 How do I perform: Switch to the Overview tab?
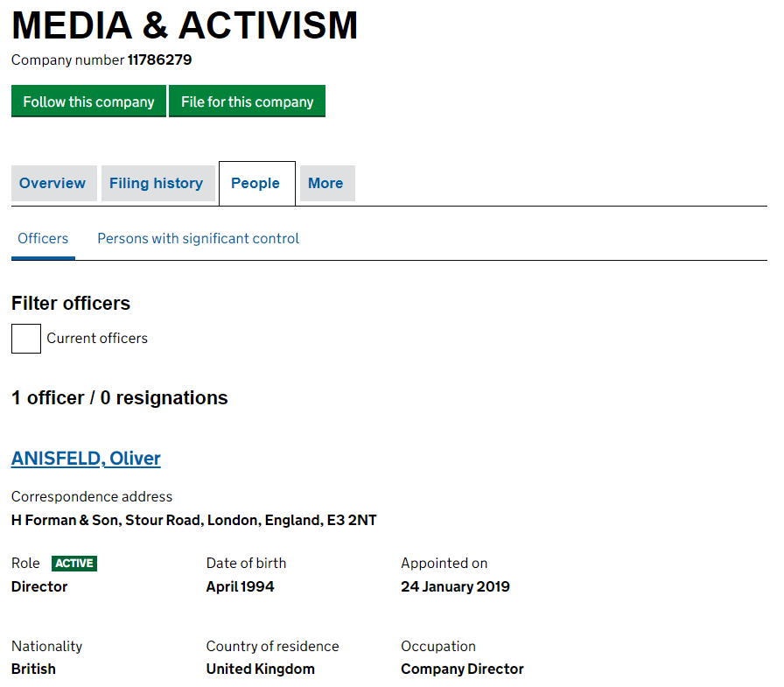tap(53, 183)
